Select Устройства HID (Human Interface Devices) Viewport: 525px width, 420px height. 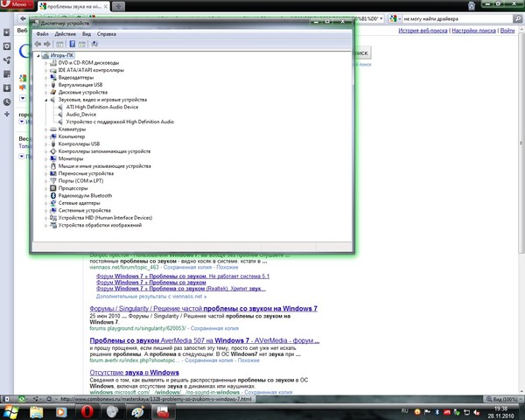click(x=105, y=218)
